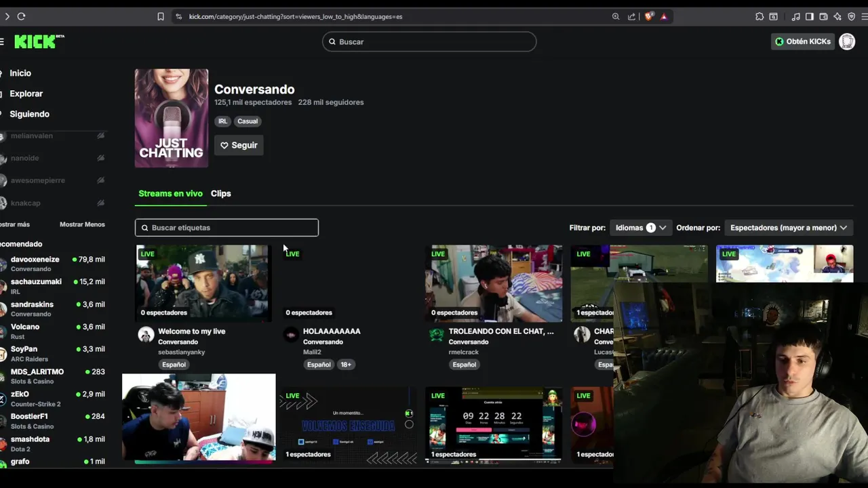868x488 pixels.
Task: Open the Welcome to my live stream thumbnail
Action: pos(204,283)
